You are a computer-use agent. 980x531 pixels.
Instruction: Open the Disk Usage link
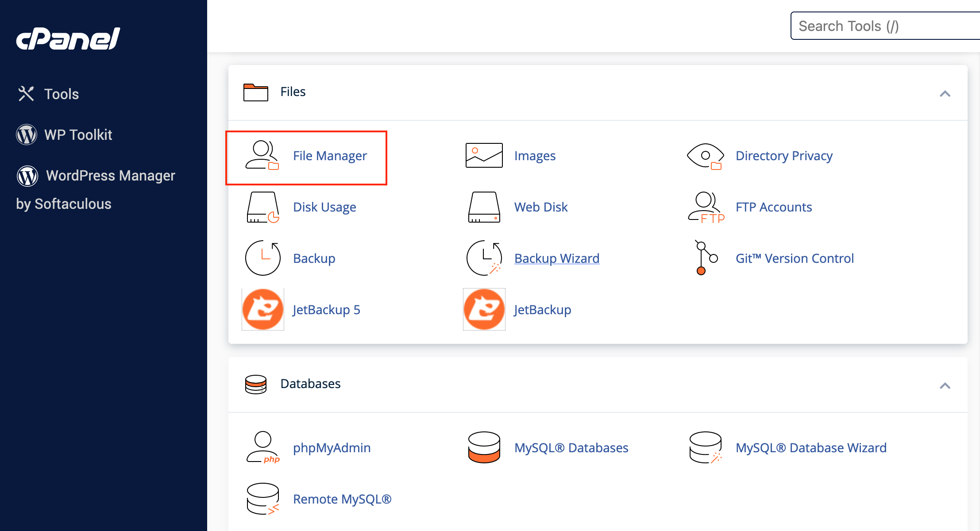(x=324, y=207)
